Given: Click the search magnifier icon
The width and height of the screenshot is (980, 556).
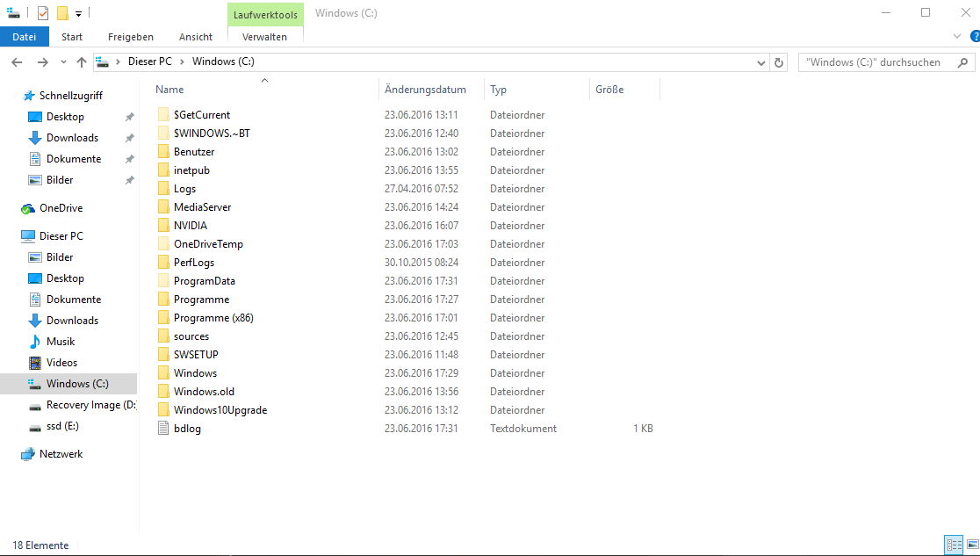Looking at the screenshot, I should coord(962,61).
